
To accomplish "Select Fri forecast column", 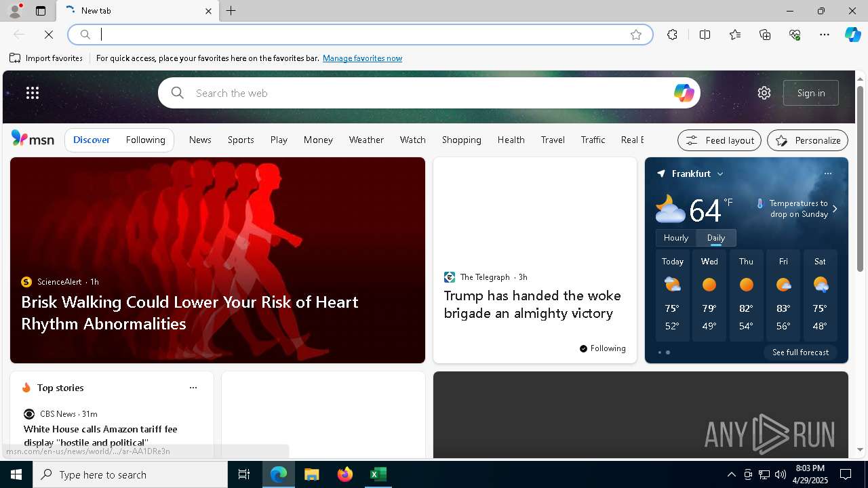I will click(783, 296).
